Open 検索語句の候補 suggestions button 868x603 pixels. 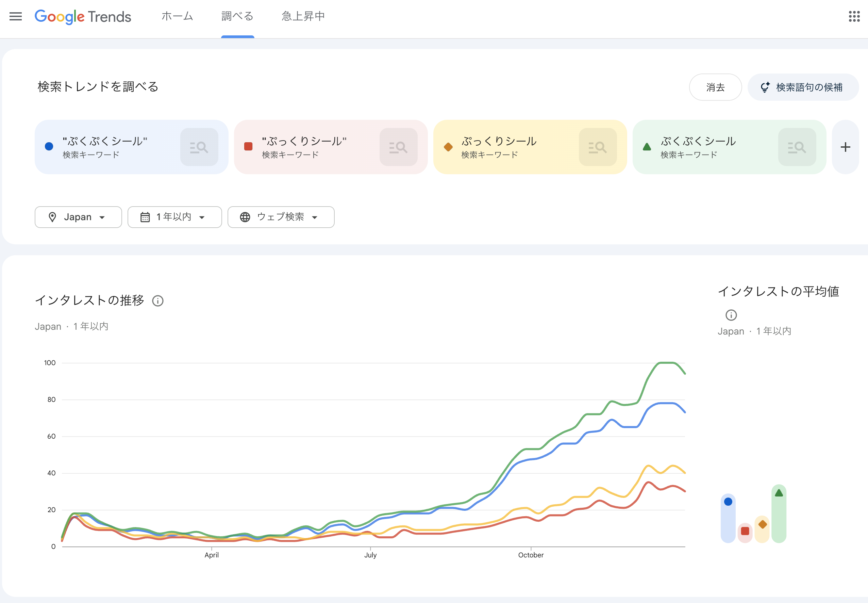803,87
